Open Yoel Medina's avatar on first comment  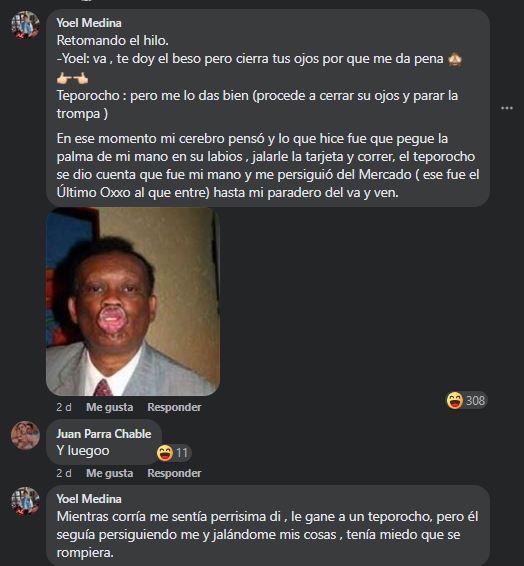25,25
